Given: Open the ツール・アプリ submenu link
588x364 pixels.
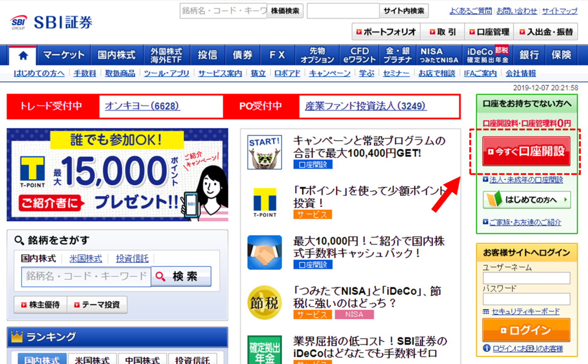Looking at the screenshot, I should 167,73.
